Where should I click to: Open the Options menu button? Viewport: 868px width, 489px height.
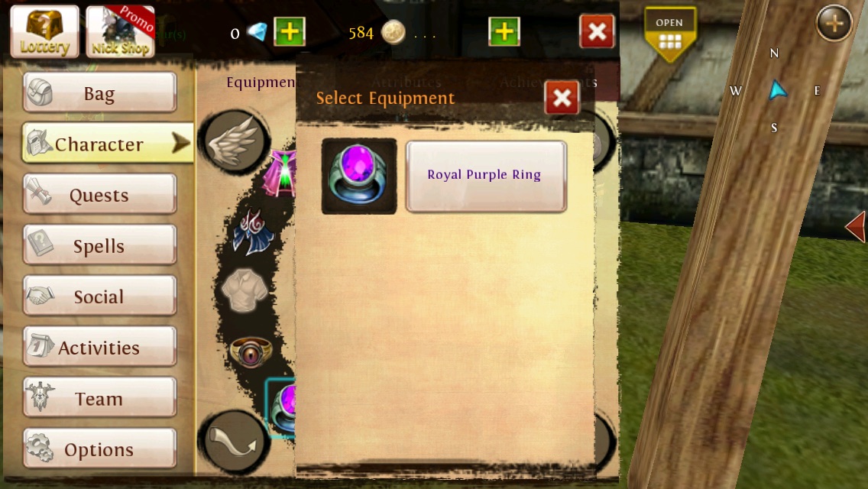coord(99,449)
